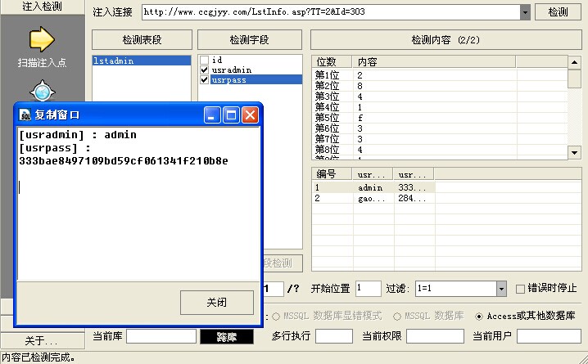Open the 关于 item at sidebar bottom
This screenshot has height=364, width=588.
43,341
